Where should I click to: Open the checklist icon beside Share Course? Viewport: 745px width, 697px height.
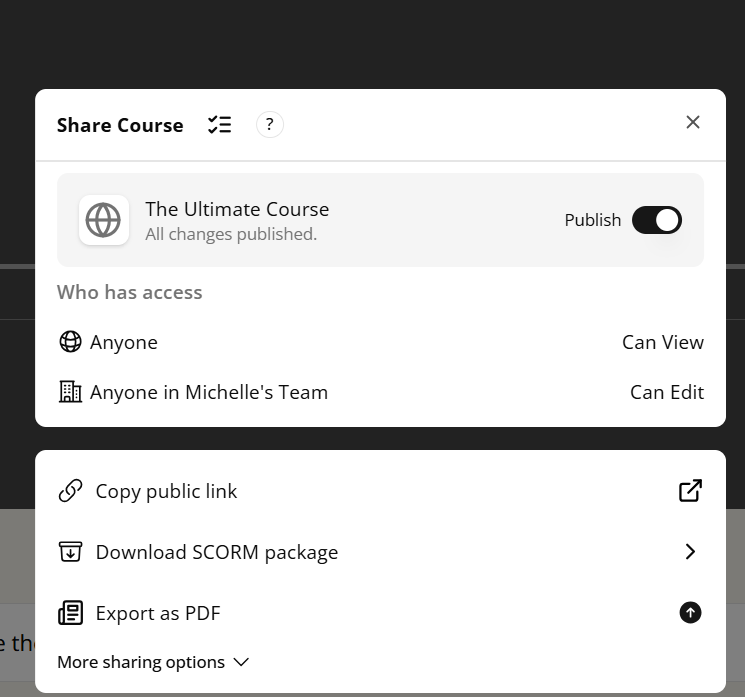point(220,125)
